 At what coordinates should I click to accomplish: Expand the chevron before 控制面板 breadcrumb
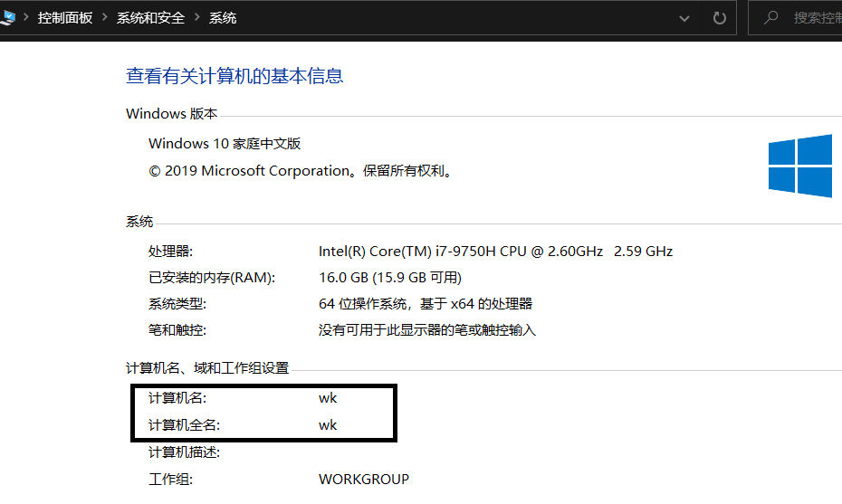25,18
